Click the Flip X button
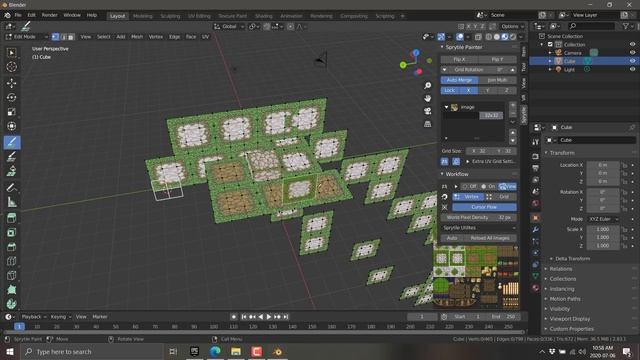The image size is (640, 360). (x=459, y=60)
